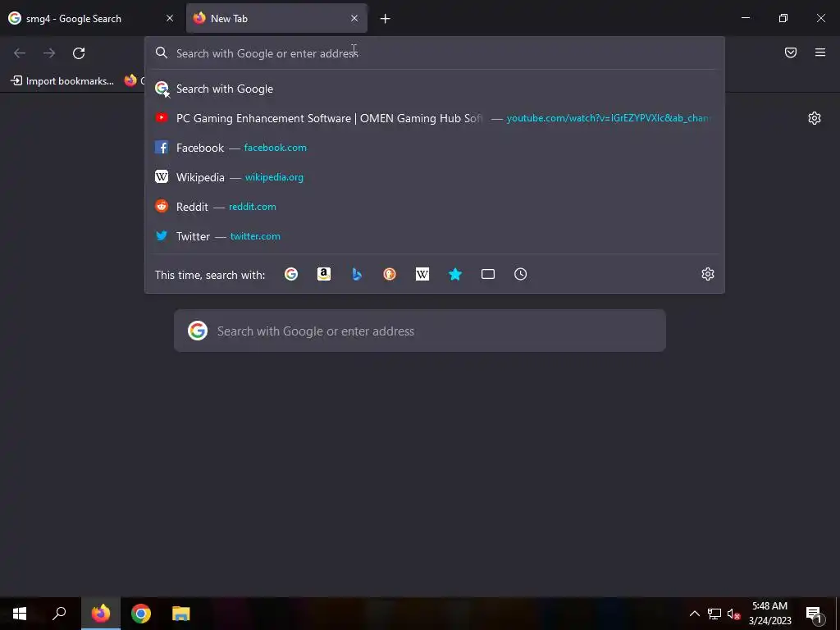The image size is (840, 630).
Task: Launch Google Chrome from taskbar
Action: coord(141,614)
